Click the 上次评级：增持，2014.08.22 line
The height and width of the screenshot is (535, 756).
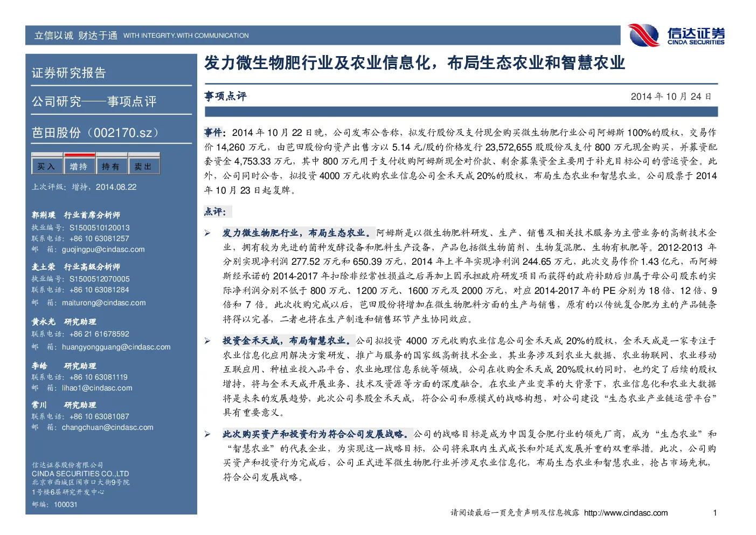(84, 187)
